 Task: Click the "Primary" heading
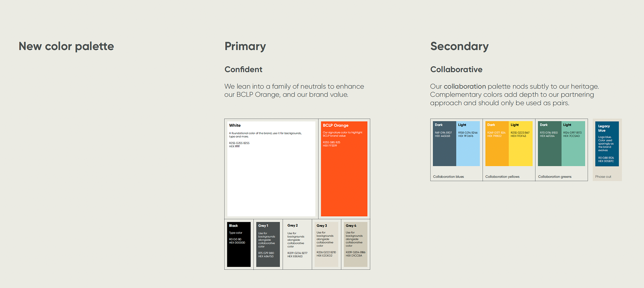point(245,46)
